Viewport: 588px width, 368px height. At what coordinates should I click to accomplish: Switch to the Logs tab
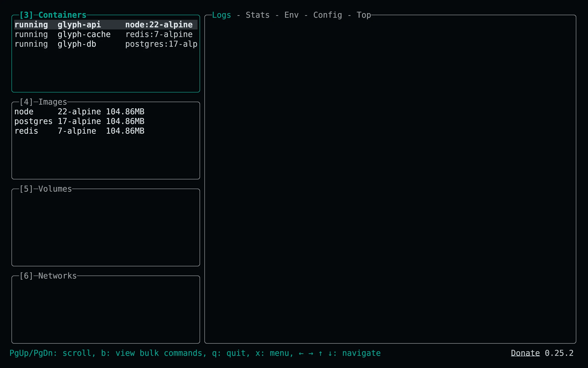click(221, 15)
